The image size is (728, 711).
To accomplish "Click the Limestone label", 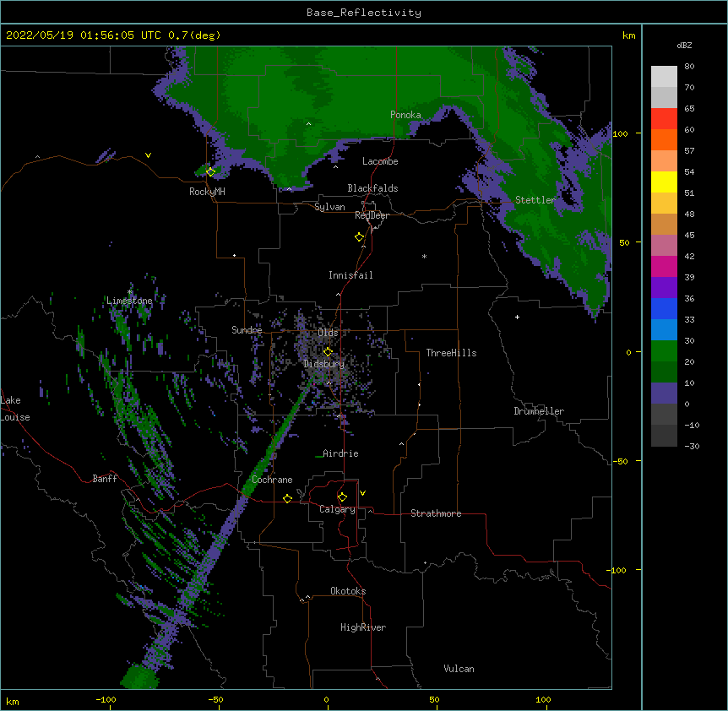I will (129, 301).
